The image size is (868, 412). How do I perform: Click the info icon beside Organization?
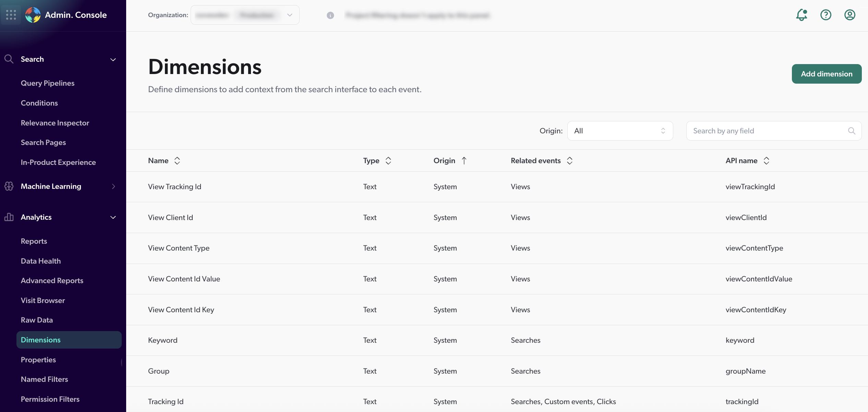click(330, 15)
